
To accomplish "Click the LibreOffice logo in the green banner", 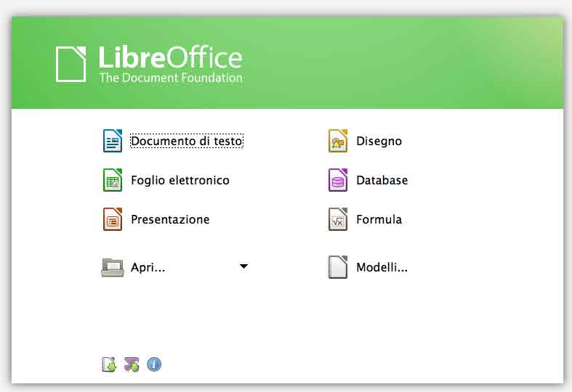I will coord(149,64).
